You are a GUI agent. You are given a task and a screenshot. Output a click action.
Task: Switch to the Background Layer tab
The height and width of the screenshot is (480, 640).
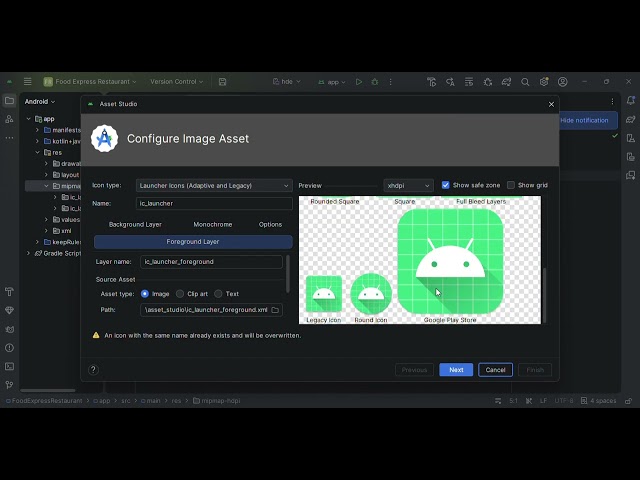(135, 224)
